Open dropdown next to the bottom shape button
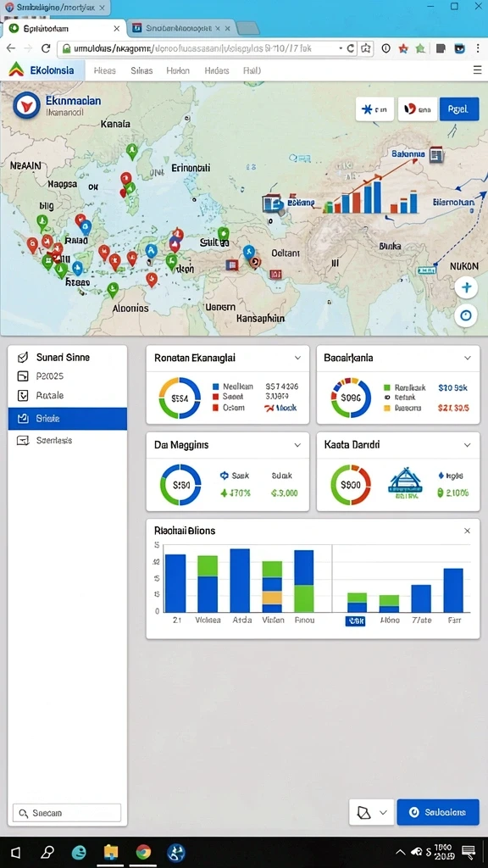 383,812
